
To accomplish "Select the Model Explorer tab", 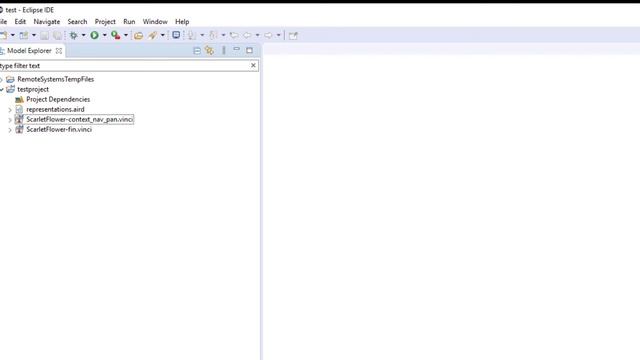I will [29, 51].
